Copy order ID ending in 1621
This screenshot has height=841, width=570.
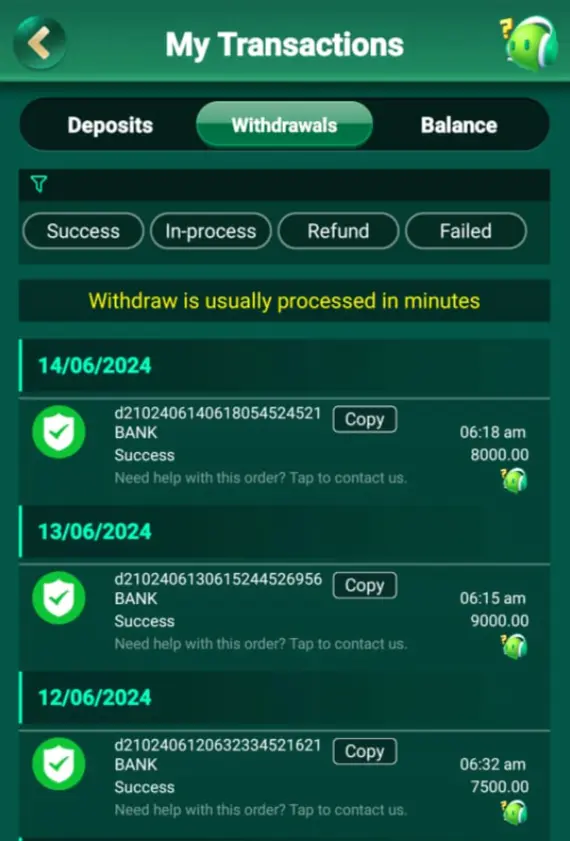click(365, 752)
